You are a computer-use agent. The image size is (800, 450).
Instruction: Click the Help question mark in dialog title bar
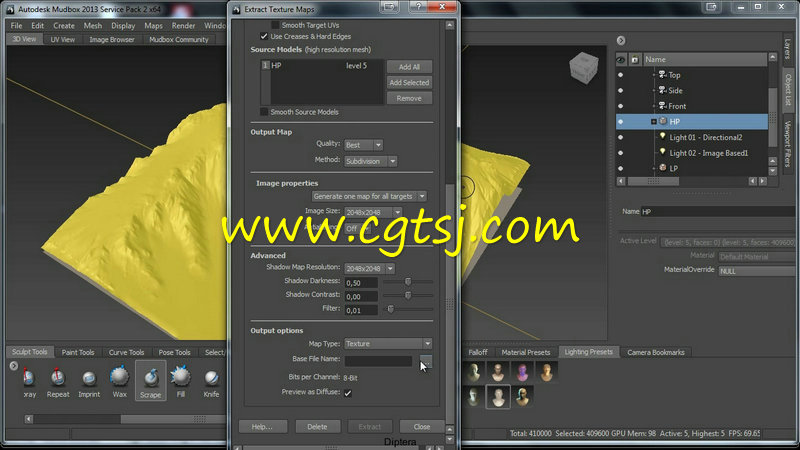point(418,7)
